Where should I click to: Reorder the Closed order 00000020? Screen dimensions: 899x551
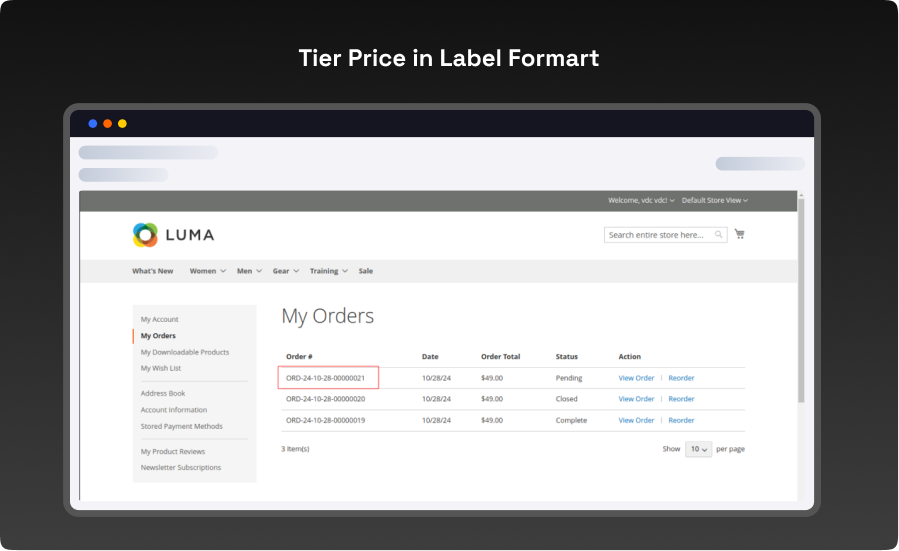pyautogui.click(x=681, y=399)
